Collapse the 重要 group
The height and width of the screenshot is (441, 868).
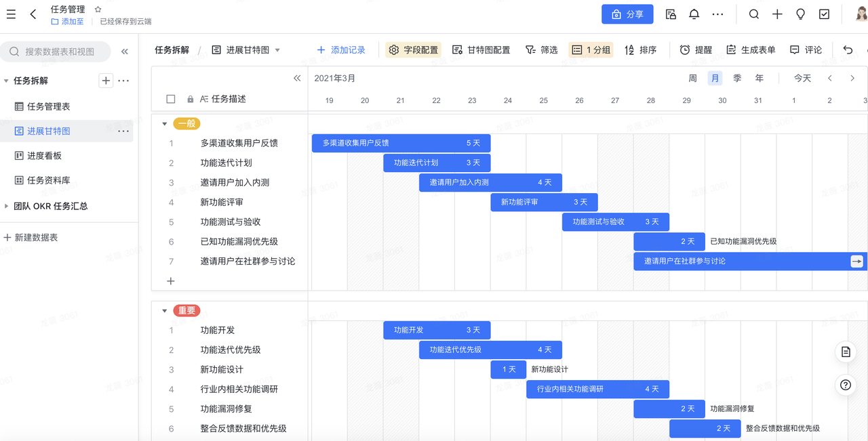164,311
